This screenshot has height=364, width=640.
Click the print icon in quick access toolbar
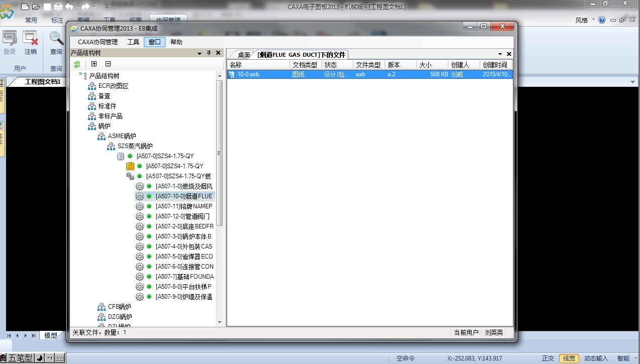click(x=58, y=7)
